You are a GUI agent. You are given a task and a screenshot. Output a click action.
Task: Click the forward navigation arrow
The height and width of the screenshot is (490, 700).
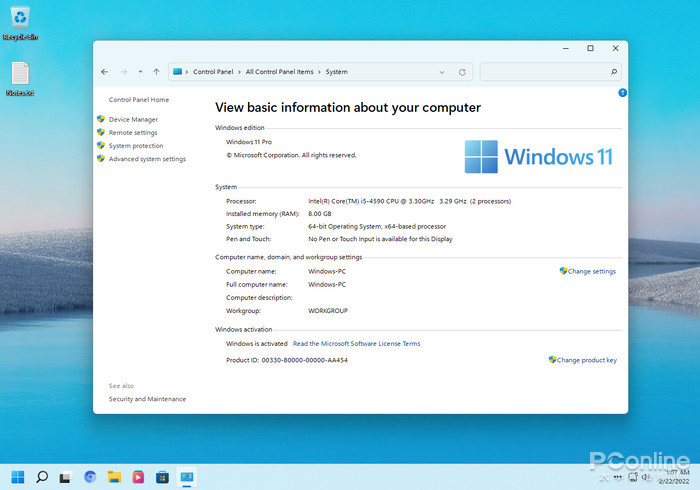click(124, 72)
